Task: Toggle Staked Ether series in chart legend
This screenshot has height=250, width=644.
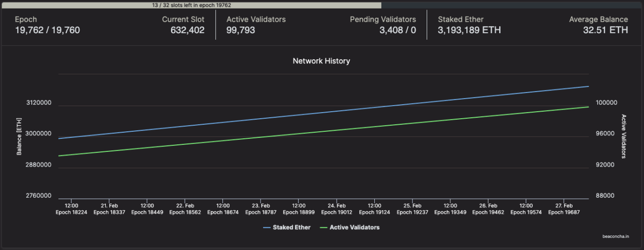Action: tap(287, 227)
